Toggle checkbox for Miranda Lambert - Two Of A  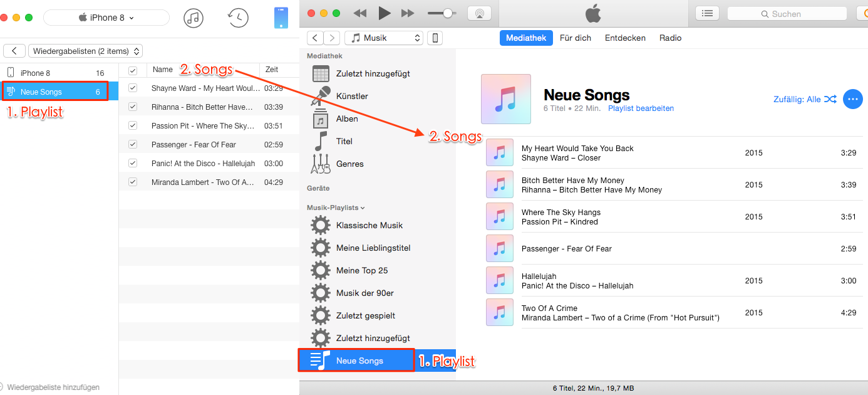[x=133, y=182]
